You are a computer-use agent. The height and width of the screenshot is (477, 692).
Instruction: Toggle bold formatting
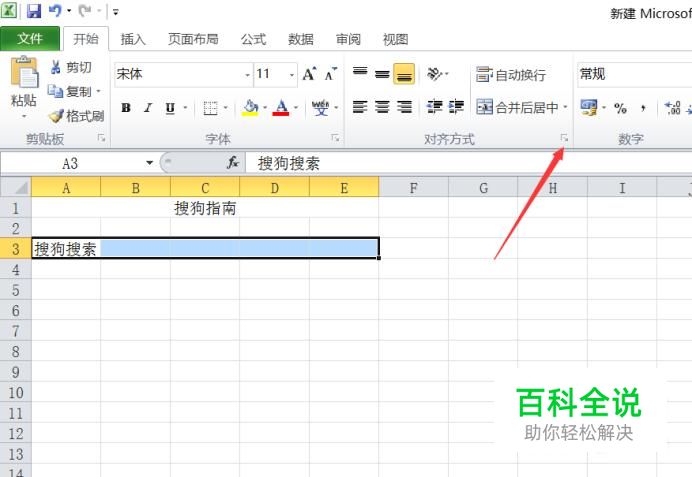coord(126,108)
